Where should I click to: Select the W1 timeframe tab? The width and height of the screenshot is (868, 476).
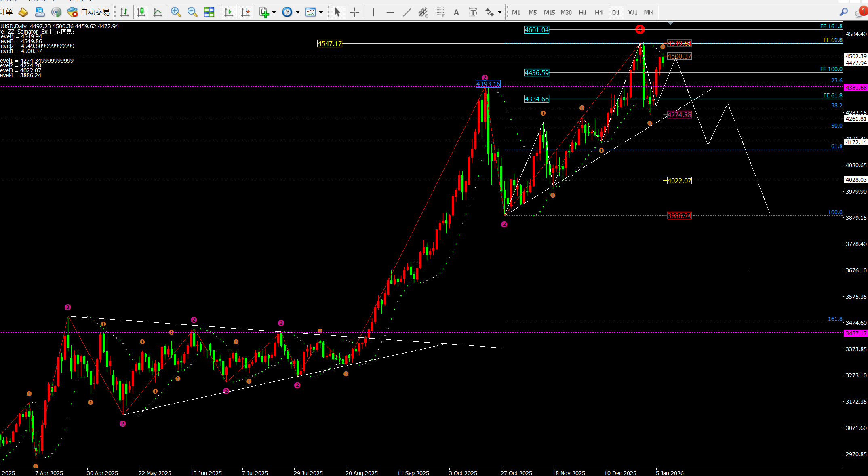tap(632, 13)
